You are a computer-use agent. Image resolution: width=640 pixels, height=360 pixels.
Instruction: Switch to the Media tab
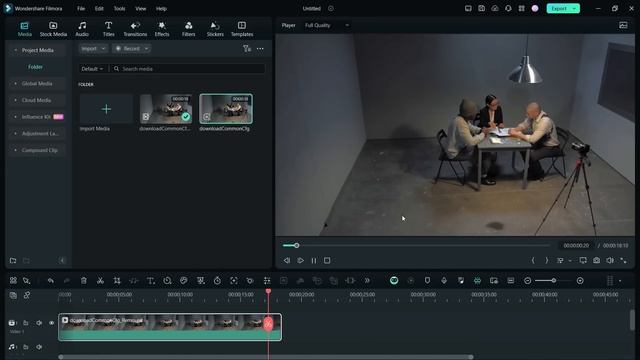click(x=24, y=29)
